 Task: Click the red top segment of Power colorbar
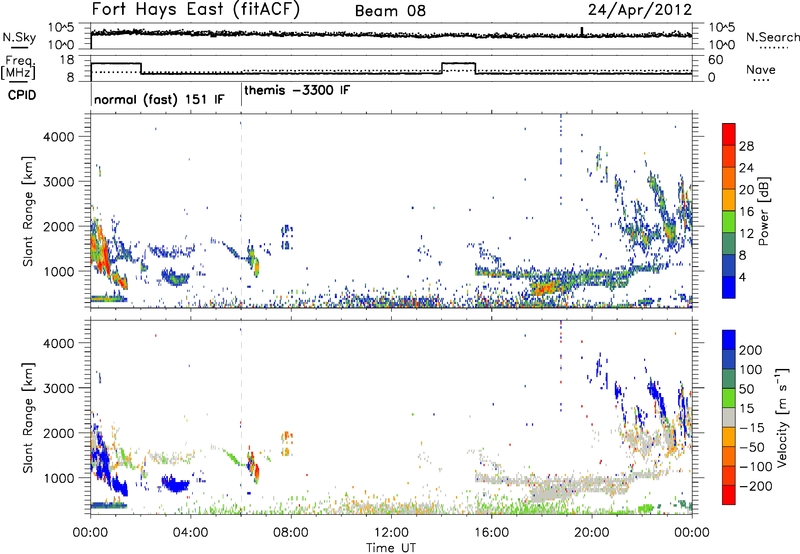point(729,134)
